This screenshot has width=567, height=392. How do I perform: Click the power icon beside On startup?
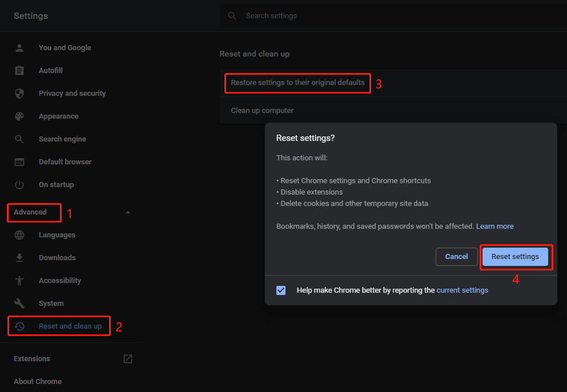coord(19,185)
